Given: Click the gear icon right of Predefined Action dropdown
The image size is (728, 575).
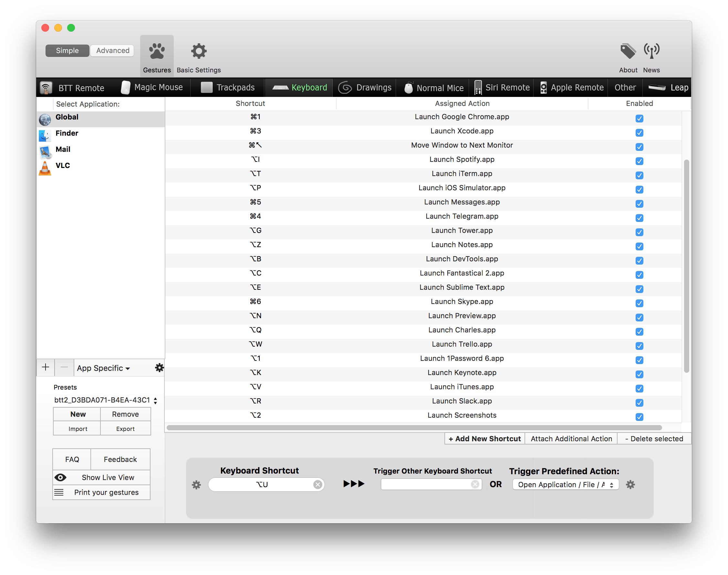Looking at the screenshot, I should pyautogui.click(x=630, y=485).
